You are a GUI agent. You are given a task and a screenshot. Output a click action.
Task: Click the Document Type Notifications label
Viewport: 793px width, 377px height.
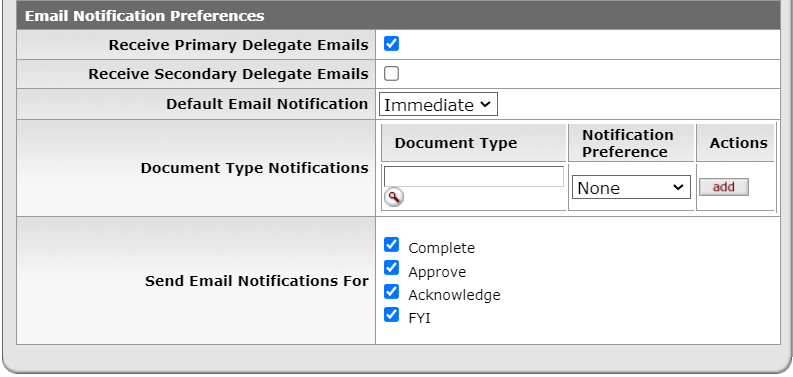coord(254,168)
